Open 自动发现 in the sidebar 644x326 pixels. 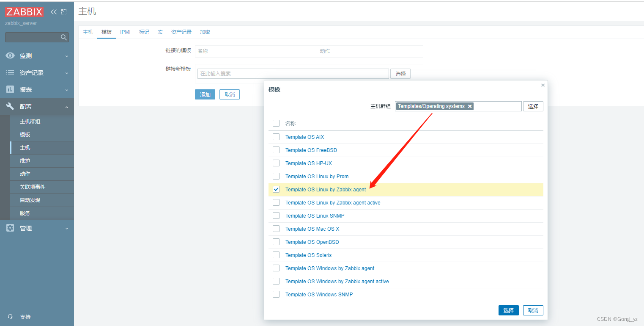click(42, 200)
